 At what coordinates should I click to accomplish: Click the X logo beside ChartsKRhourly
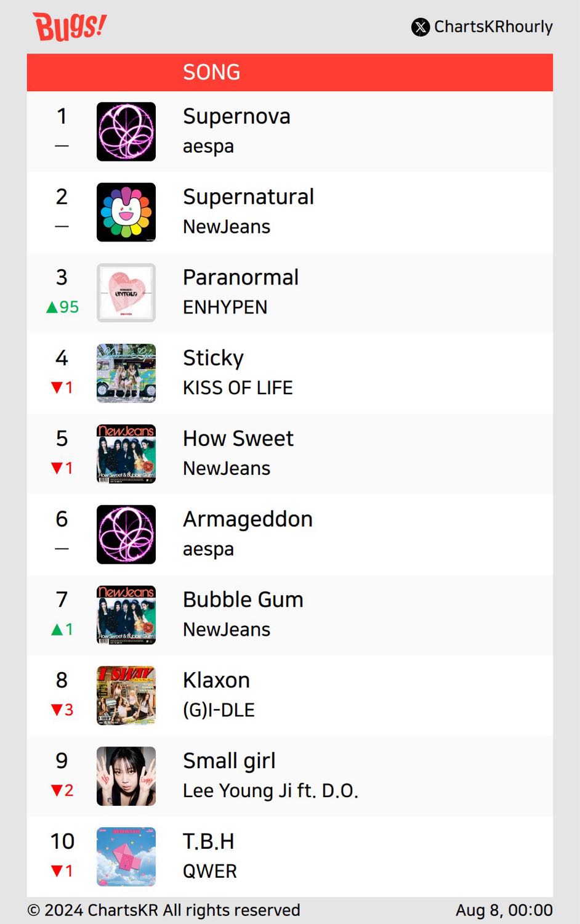421,27
